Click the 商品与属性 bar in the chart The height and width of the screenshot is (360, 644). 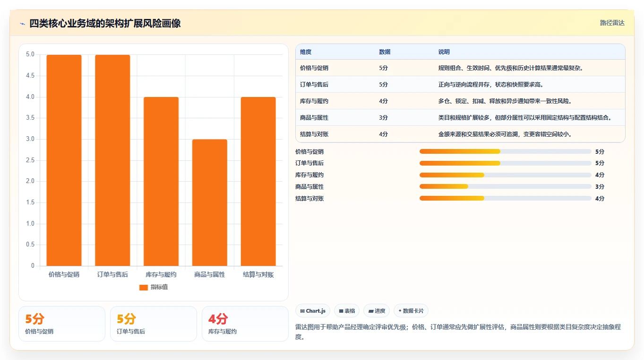click(x=210, y=202)
